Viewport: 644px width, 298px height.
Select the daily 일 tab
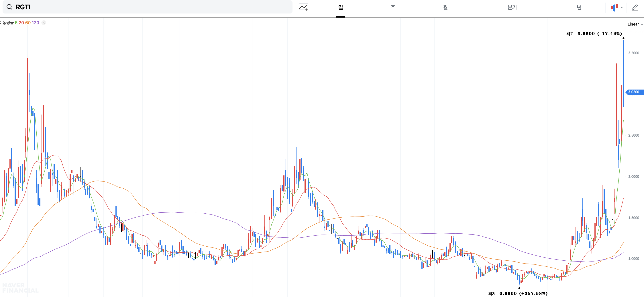tap(340, 7)
